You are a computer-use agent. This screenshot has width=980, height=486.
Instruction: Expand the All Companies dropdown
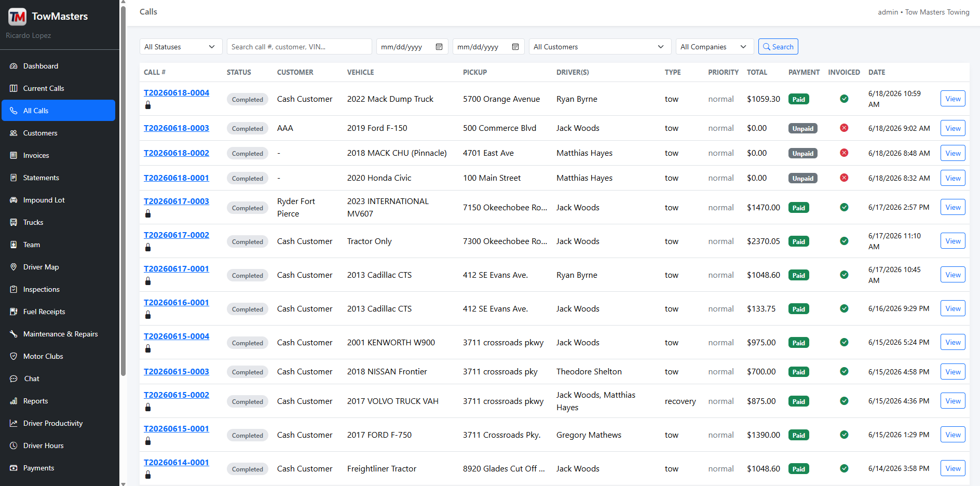tap(715, 47)
